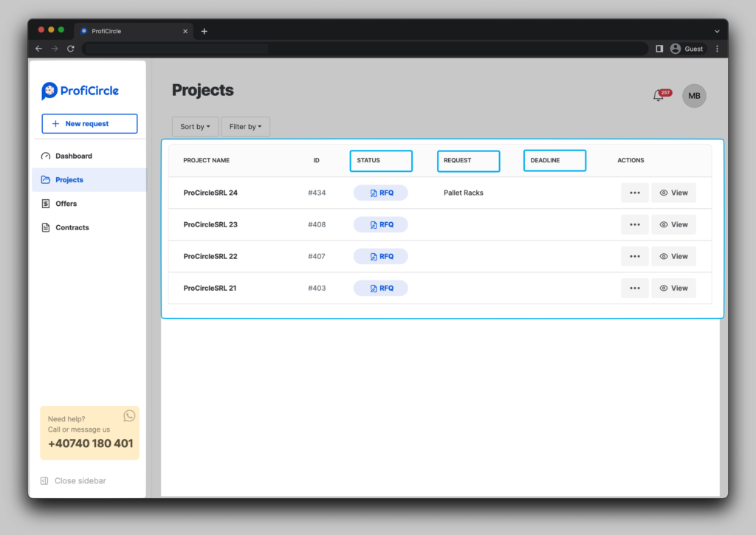Click RFQ status badge for ProCircleSRL 22

(x=381, y=256)
